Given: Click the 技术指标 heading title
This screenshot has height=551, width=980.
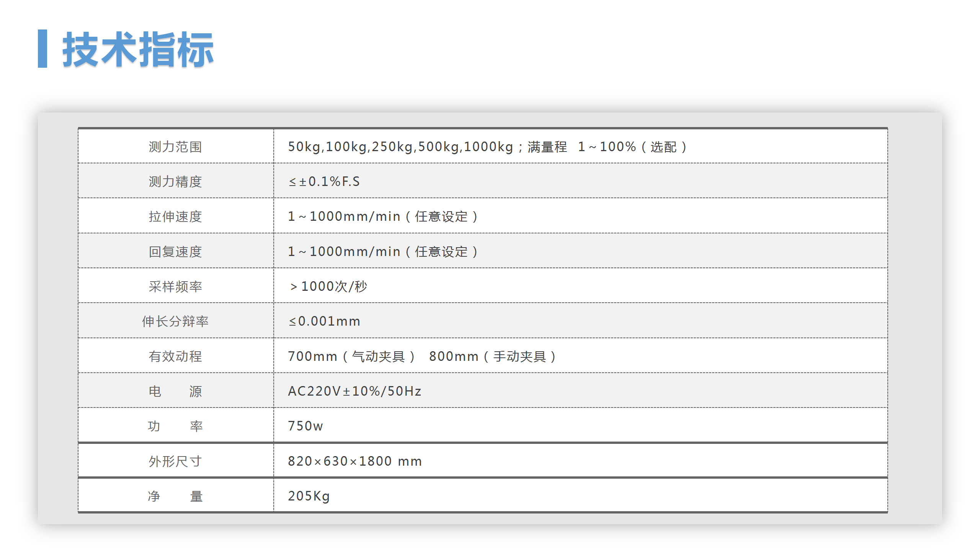Looking at the screenshot, I should [x=138, y=49].
